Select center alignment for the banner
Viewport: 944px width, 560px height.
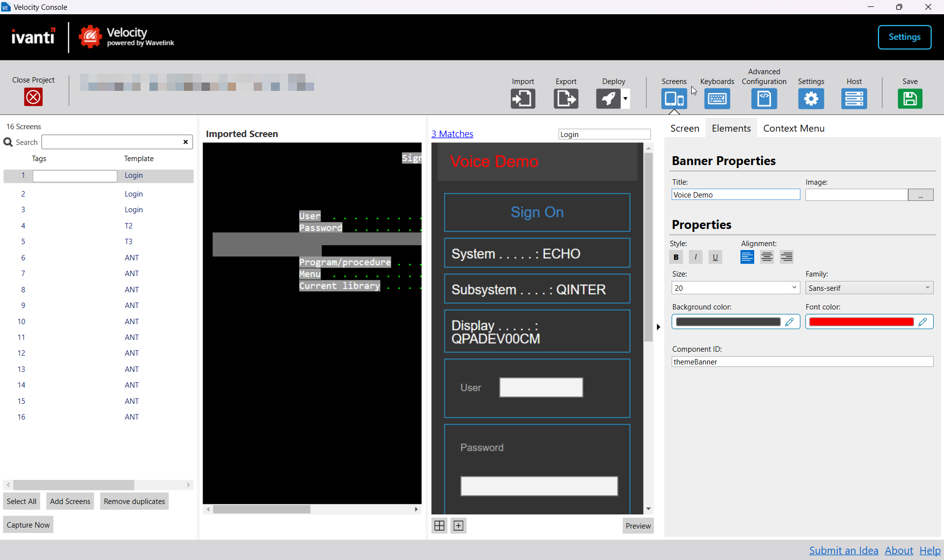click(x=767, y=257)
